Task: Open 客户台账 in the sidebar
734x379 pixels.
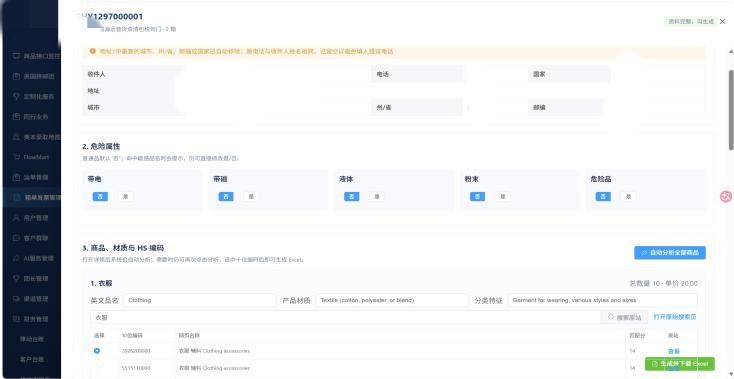Action: 32,359
